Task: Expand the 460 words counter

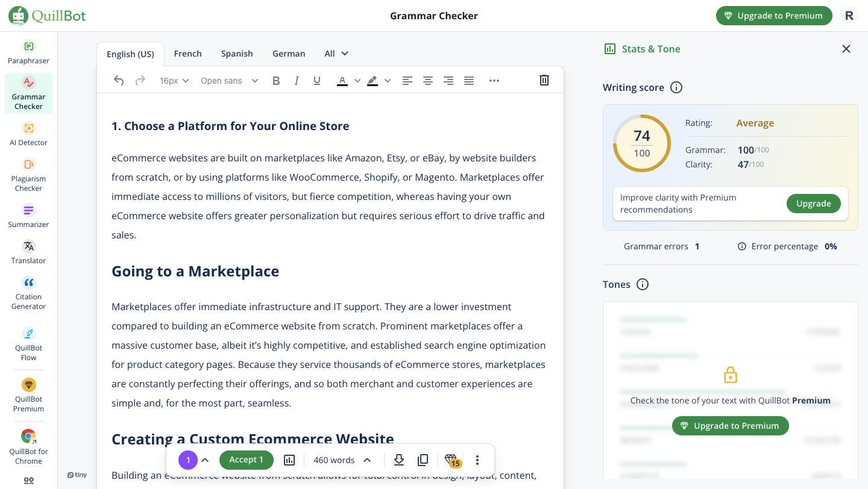Action: (342, 460)
